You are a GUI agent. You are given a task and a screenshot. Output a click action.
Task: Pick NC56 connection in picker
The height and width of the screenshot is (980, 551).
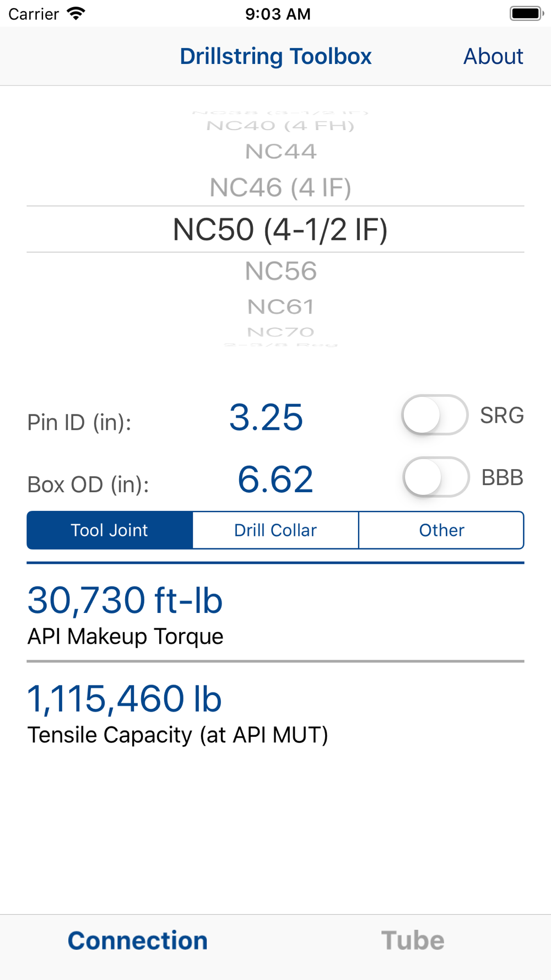[x=280, y=271]
